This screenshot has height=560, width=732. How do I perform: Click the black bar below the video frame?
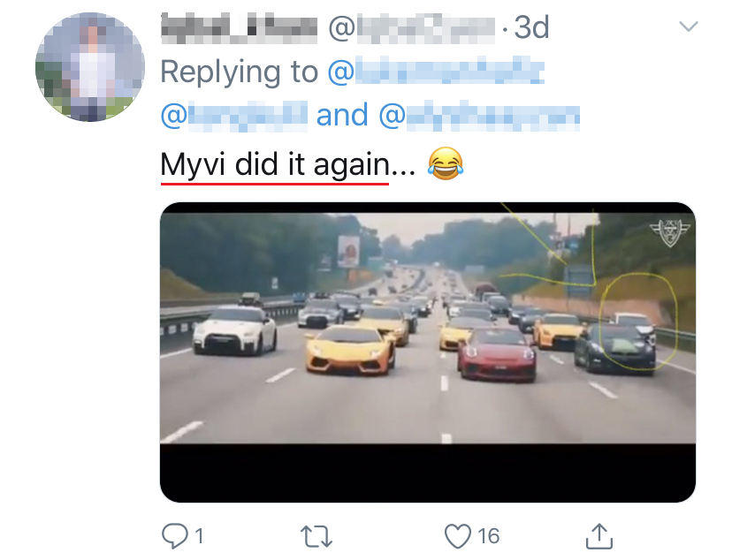pos(427,473)
